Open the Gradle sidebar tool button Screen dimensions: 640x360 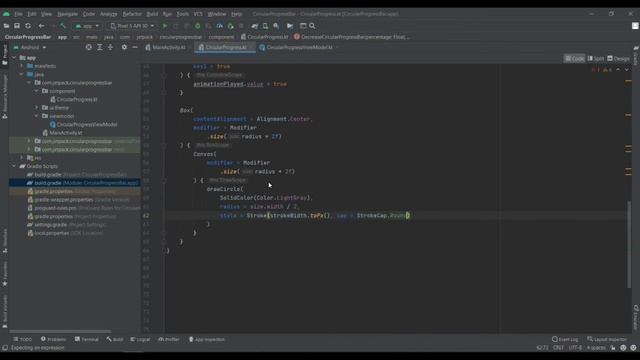click(x=636, y=55)
